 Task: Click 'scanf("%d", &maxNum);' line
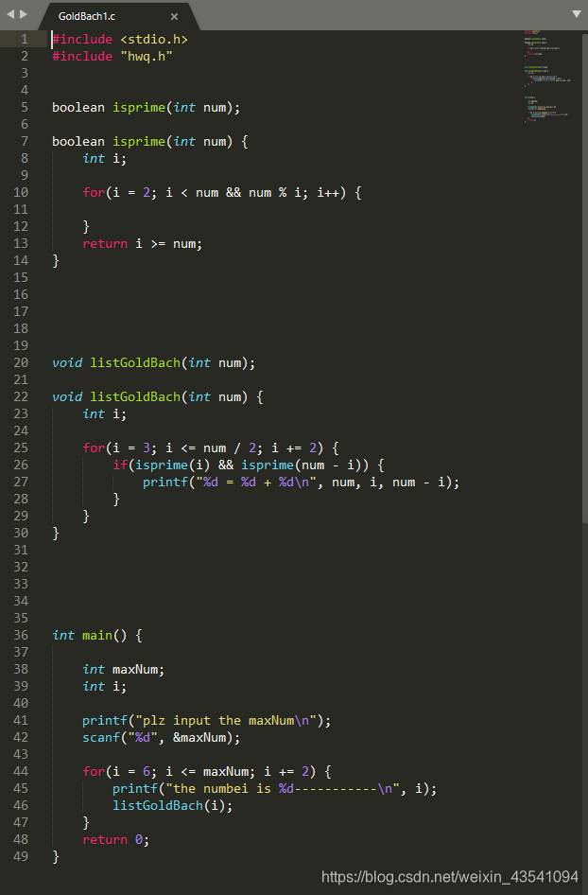162,738
